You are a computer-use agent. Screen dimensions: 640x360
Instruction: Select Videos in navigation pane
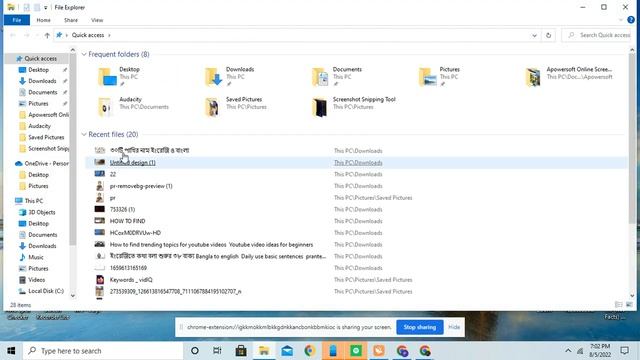pos(32,280)
